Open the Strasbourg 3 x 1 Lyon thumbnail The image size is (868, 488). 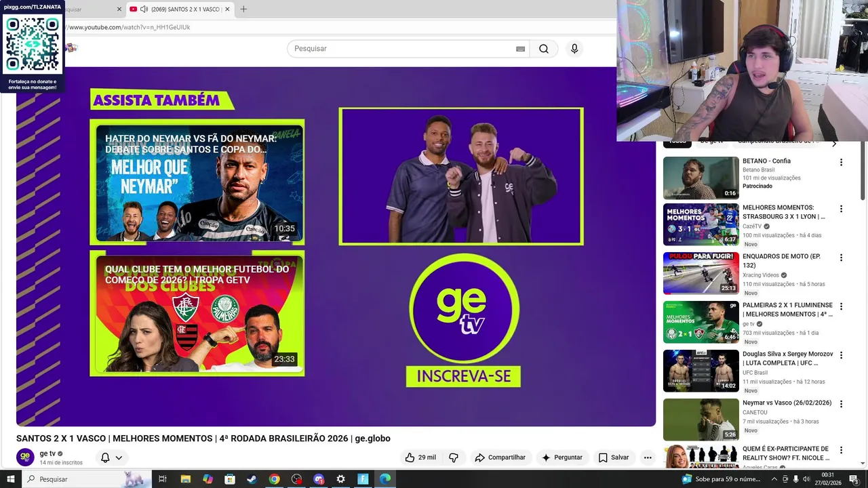701,224
